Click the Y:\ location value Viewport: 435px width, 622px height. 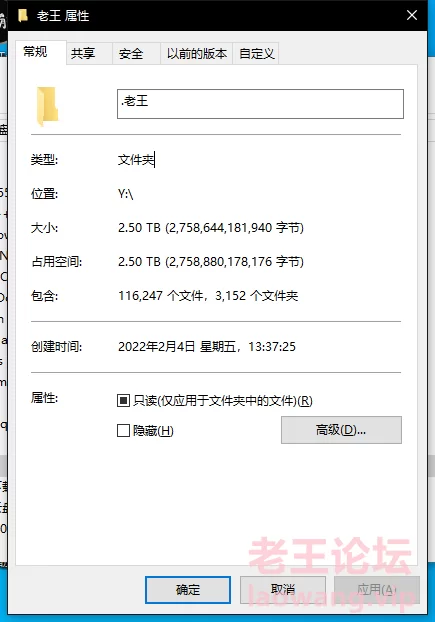[x=125, y=194]
